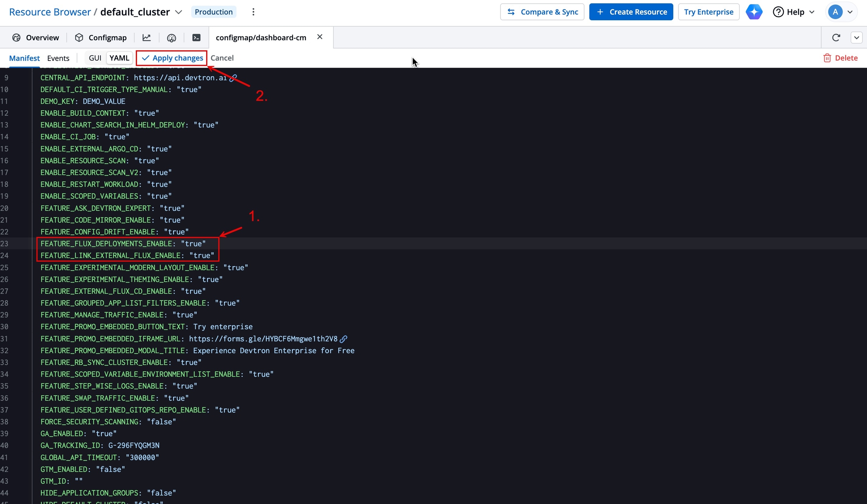Open the cluster terminal icon tab
Screen dimensions: 867x504
(196, 38)
